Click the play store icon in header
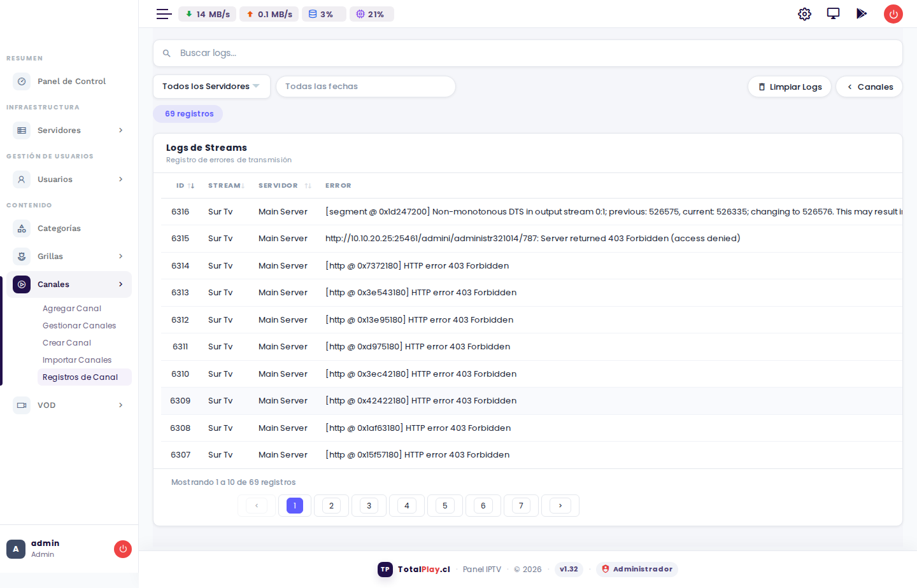Viewport: 917px width, 588px height. point(862,13)
